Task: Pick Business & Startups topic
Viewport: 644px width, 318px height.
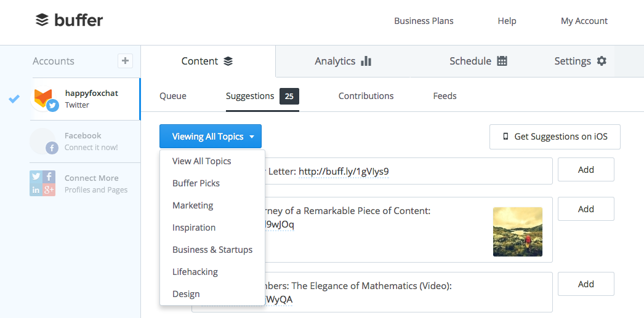Action: (212, 250)
